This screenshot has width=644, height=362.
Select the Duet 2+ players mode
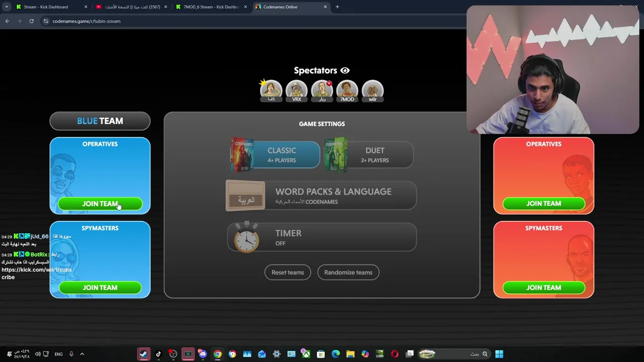click(x=369, y=155)
